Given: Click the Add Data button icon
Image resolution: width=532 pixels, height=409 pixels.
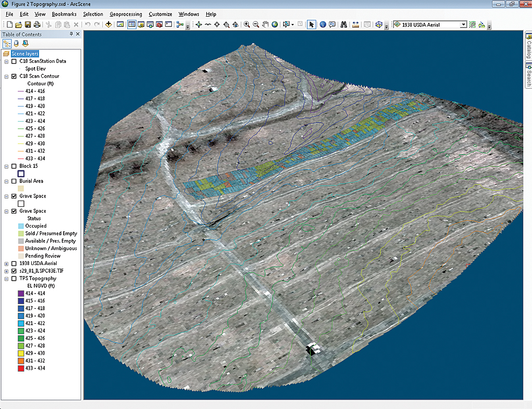Looking at the screenshot, I should (109, 24).
